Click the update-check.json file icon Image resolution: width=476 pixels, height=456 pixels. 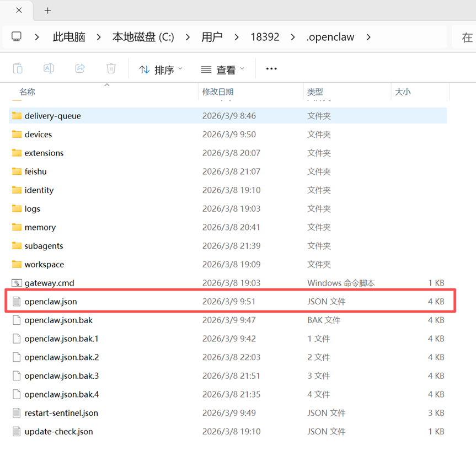(x=17, y=431)
